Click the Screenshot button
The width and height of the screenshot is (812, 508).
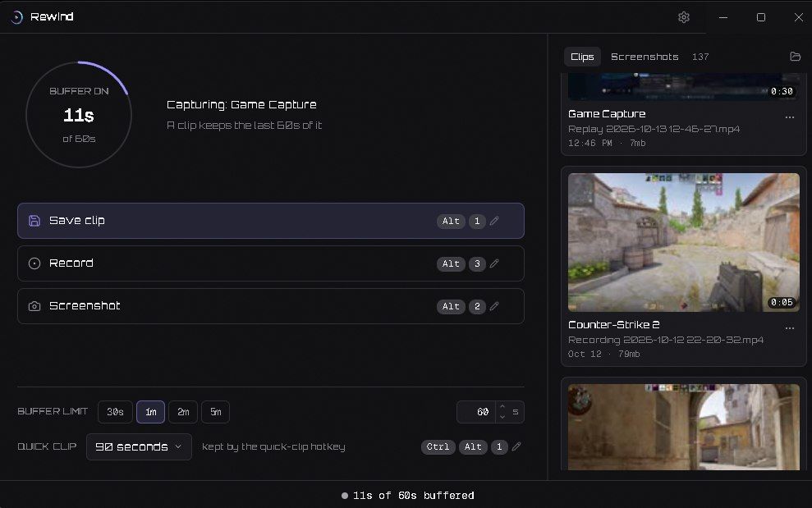tap(271, 306)
